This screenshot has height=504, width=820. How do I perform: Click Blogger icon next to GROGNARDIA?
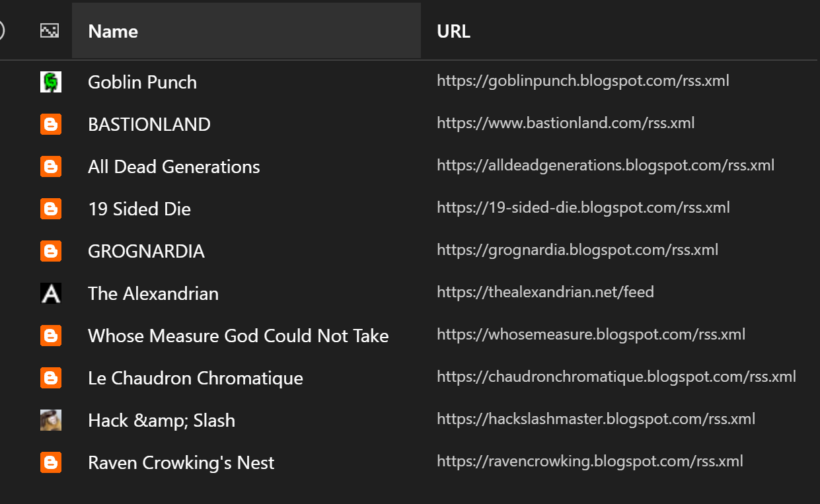[51, 251]
